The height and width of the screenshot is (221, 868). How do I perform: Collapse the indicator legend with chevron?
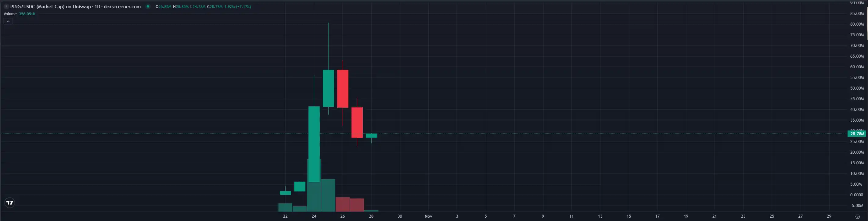[x=8, y=21]
